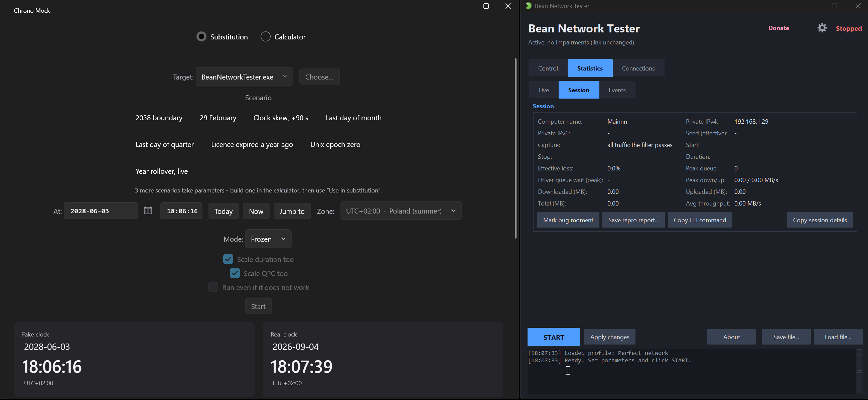Choose the Last day of quarter scenario

(x=164, y=144)
